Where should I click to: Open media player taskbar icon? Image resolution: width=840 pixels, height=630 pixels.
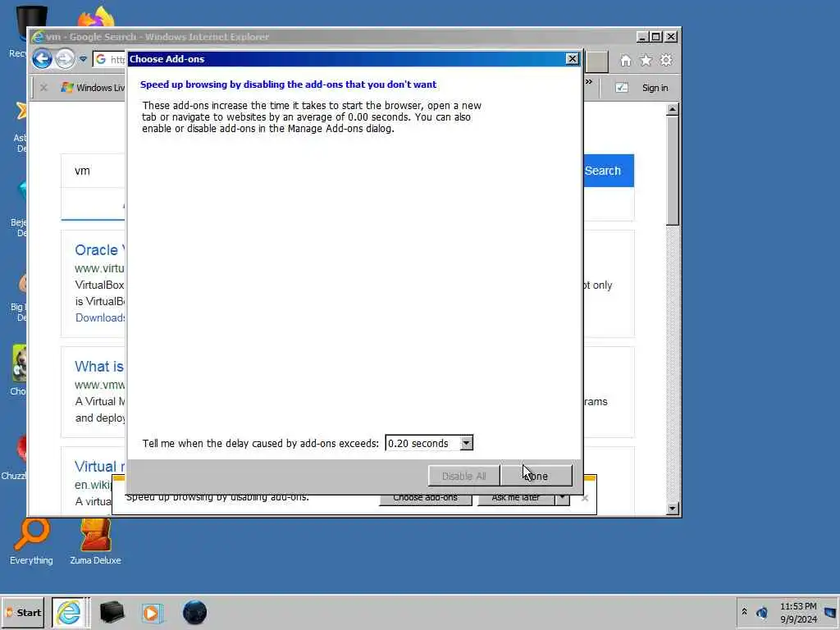(152, 613)
